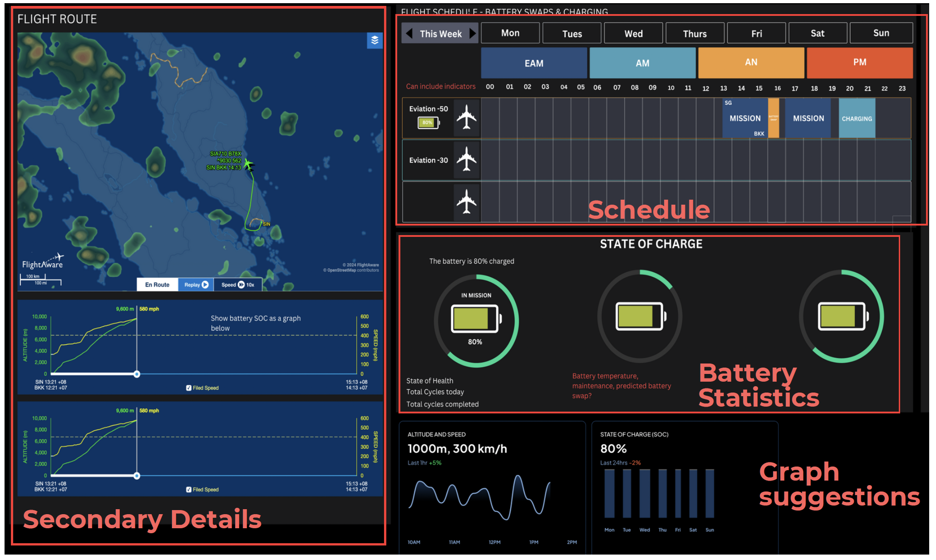Select the CHARGING block in the schedule timeline

857,118
